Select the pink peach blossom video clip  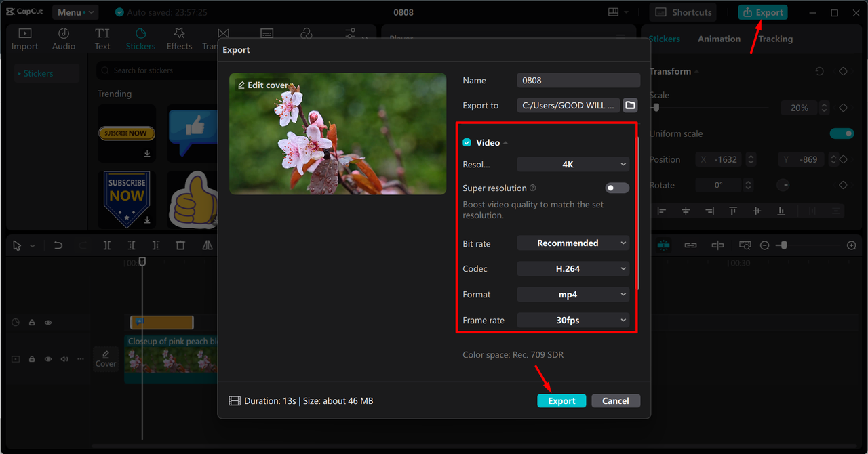tap(171, 358)
